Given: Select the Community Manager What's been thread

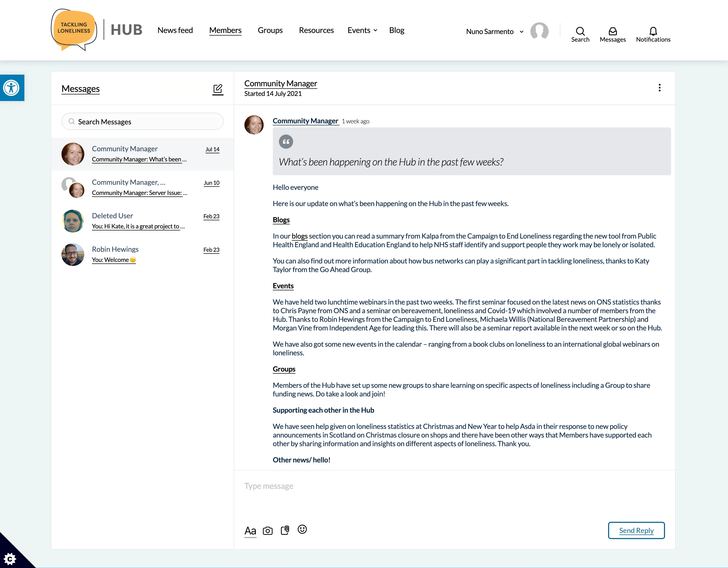Looking at the screenshot, I should pyautogui.click(x=142, y=154).
